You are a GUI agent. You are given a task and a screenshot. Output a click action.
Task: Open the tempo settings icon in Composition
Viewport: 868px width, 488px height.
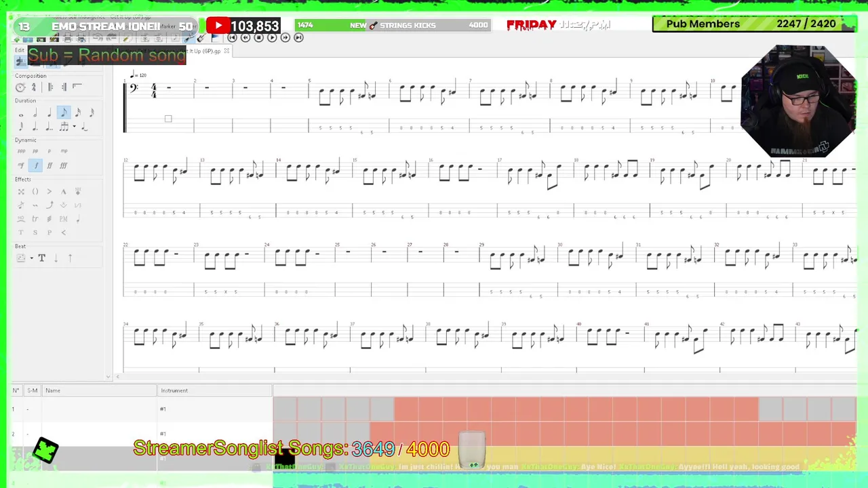click(x=20, y=87)
